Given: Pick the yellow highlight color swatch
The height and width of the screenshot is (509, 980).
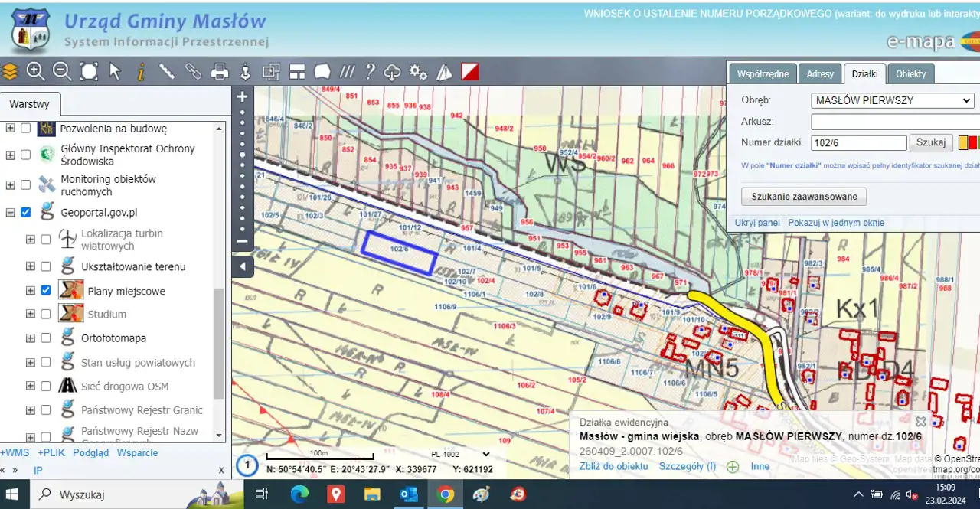Looking at the screenshot, I should coord(963,142).
